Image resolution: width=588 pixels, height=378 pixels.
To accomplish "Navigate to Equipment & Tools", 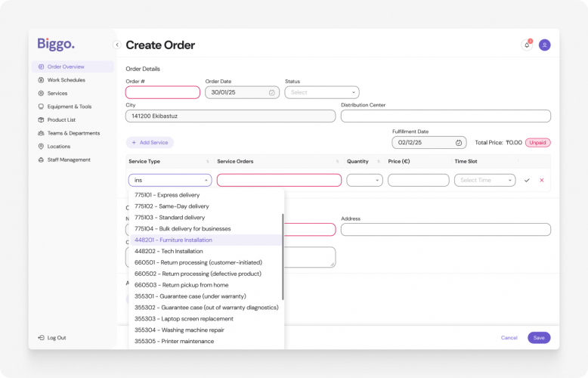I will click(x=69, y=107).
